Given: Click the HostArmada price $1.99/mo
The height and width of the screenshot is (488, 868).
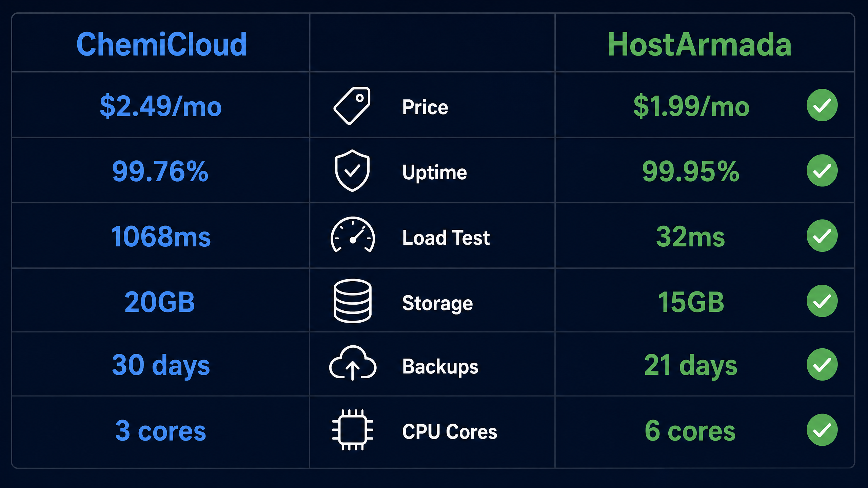Looking at the screenshot, I should tap(691, 106).
